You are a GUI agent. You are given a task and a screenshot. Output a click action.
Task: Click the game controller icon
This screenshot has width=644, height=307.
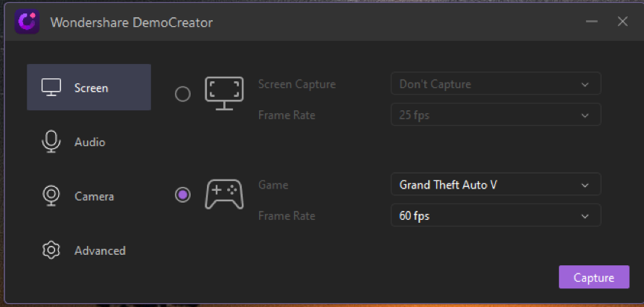[x=224, y=194]
